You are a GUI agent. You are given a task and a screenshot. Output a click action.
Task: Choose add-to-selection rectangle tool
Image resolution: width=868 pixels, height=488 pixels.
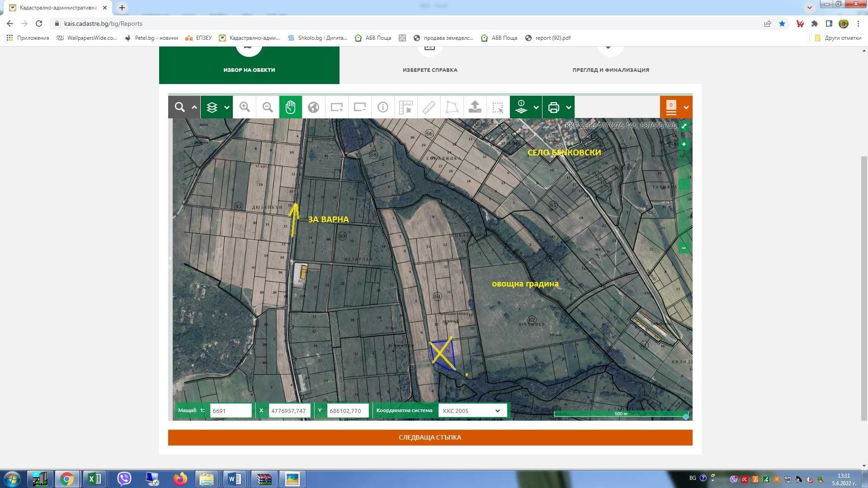[x=337, y=107]
